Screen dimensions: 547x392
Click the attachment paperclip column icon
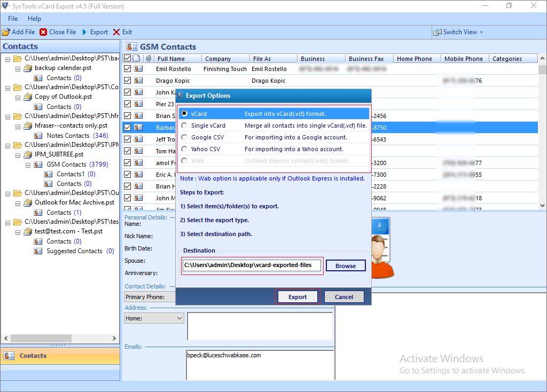coord(149,58)
